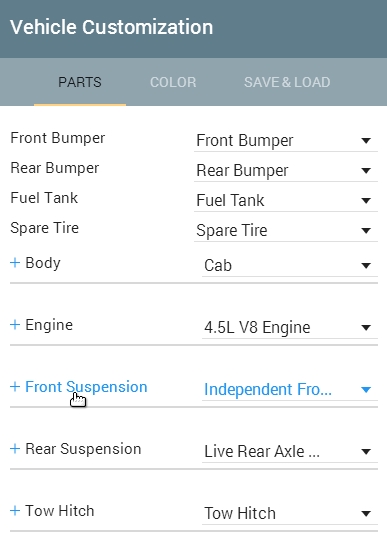
Task: Open Tow Hitch selection dropdown
Action: click(x=290, y=513)
